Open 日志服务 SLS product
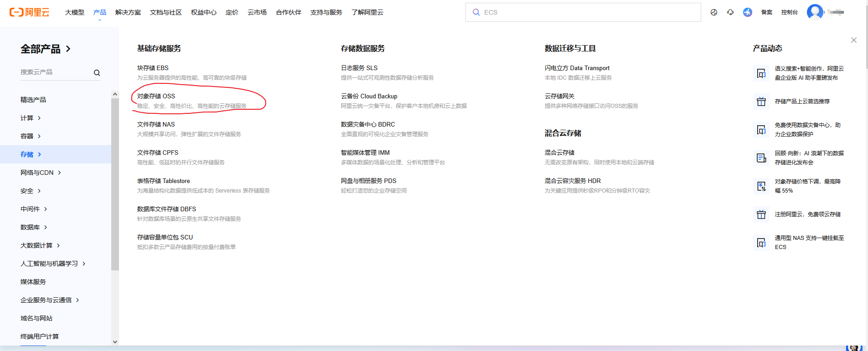Image resolution: width=868 pixels, height=351 pixels. [x=359, y=68]
